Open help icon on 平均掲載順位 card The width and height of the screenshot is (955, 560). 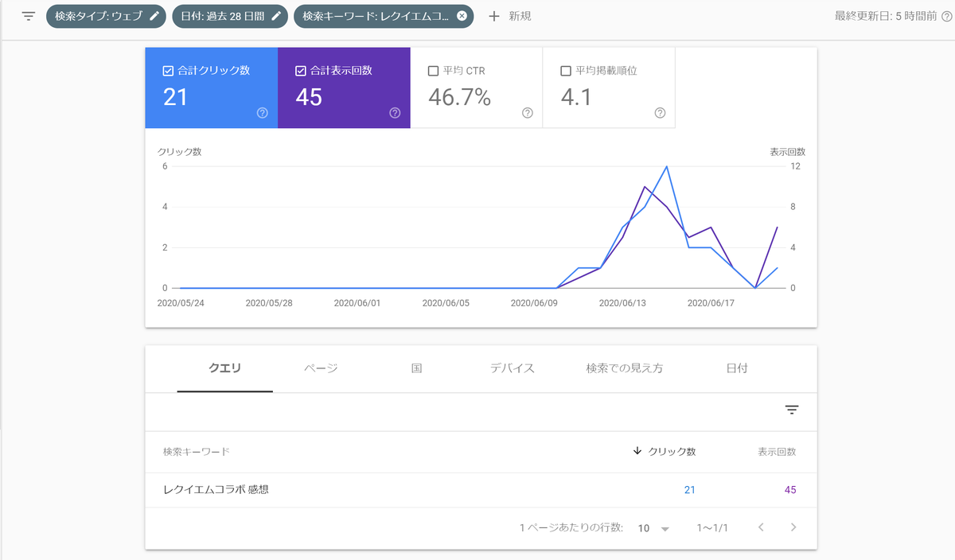[660, 113]
